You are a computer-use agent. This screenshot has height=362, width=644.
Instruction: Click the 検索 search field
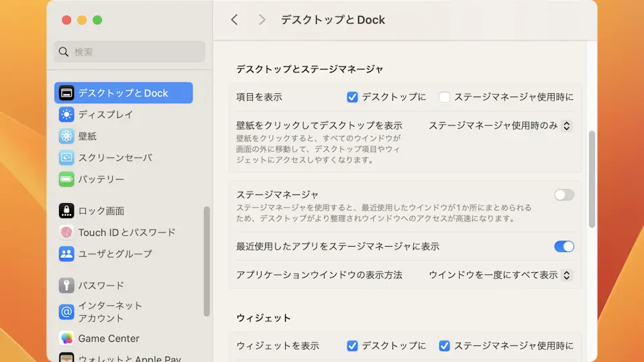point(129,52)
